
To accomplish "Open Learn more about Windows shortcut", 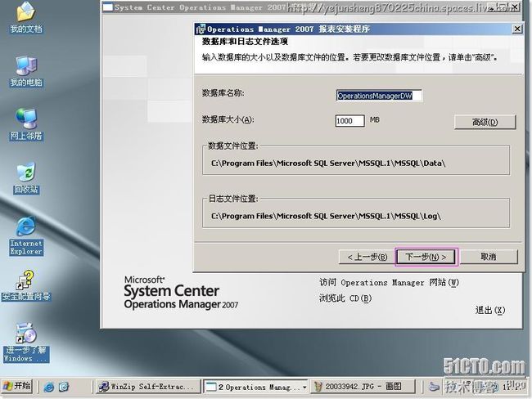I will pos(26,343).
